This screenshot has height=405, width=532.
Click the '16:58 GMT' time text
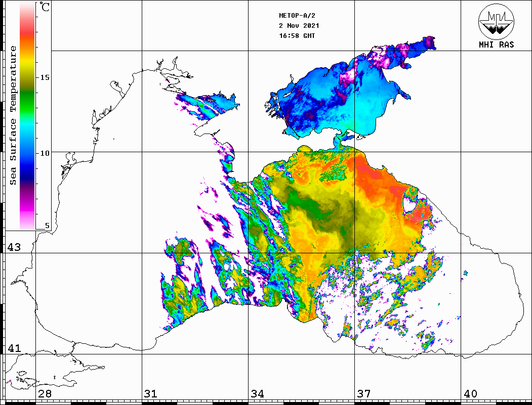[x=297, y=35]
